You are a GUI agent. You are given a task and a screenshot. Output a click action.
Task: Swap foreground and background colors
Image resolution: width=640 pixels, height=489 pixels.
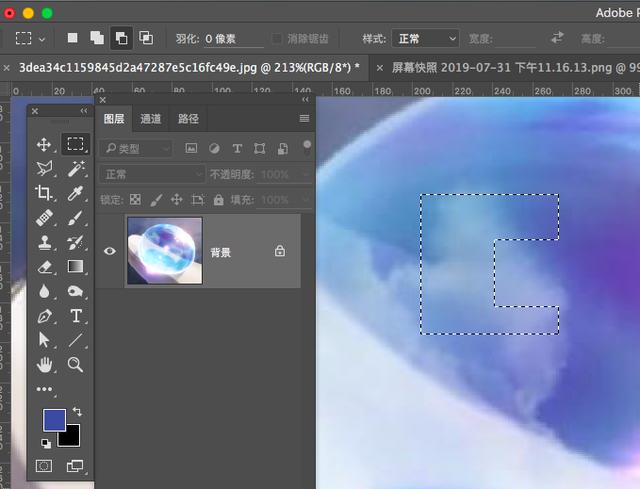pyautogui.click(x=77, y=411)
